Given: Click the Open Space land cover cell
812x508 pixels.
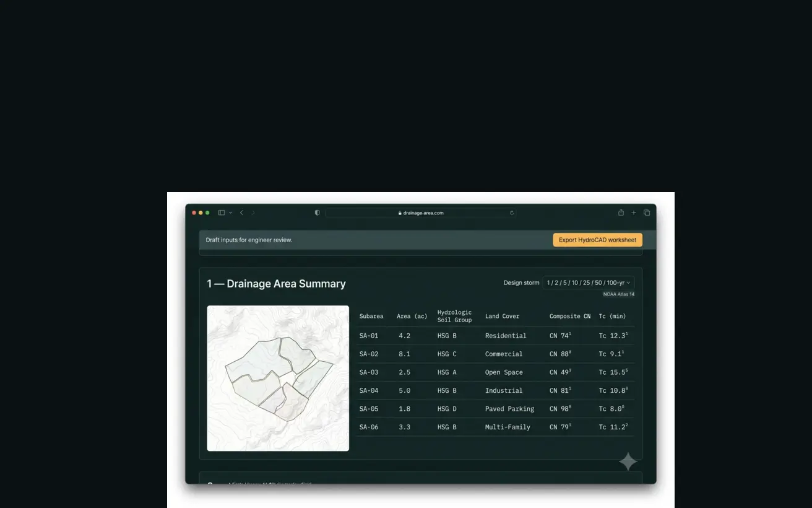Looking at the screenshot, I should coord(504,372).
